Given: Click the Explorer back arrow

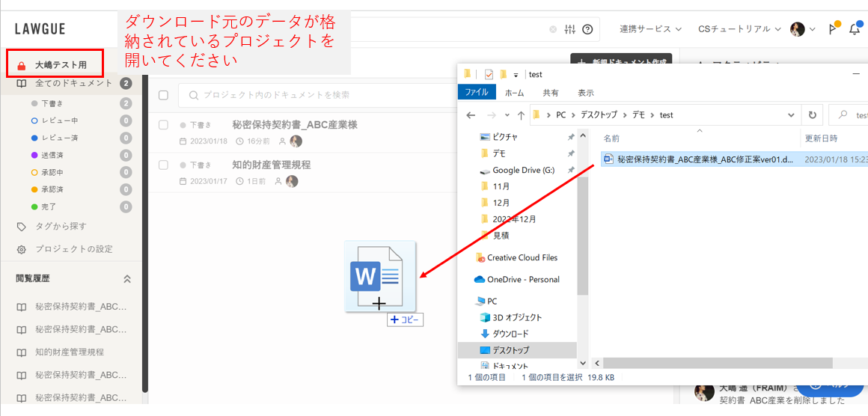Looking at the screenshot, I should point(471,115).
